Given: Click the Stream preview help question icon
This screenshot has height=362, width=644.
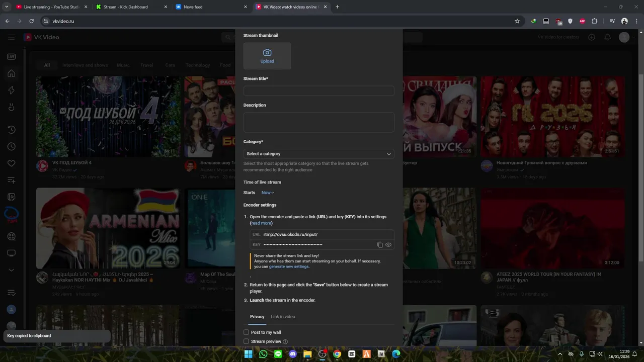Looking at the screenshot, I should coord(285,342).
